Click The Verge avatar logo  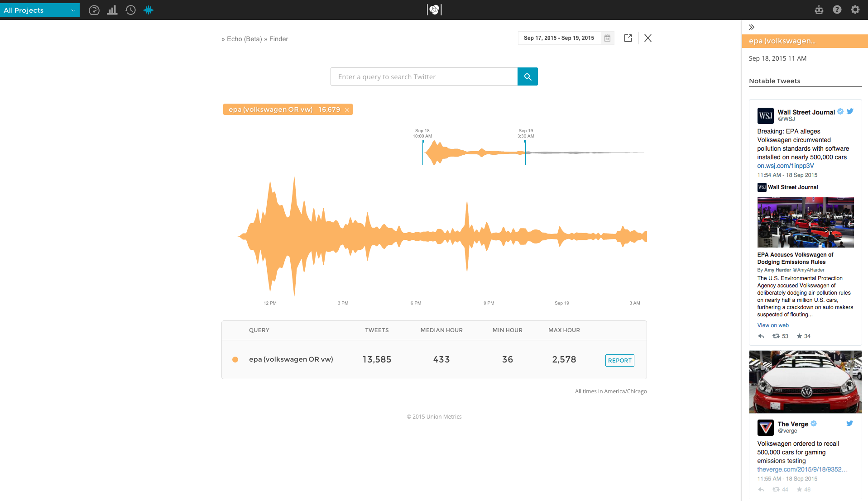[765, 428]
